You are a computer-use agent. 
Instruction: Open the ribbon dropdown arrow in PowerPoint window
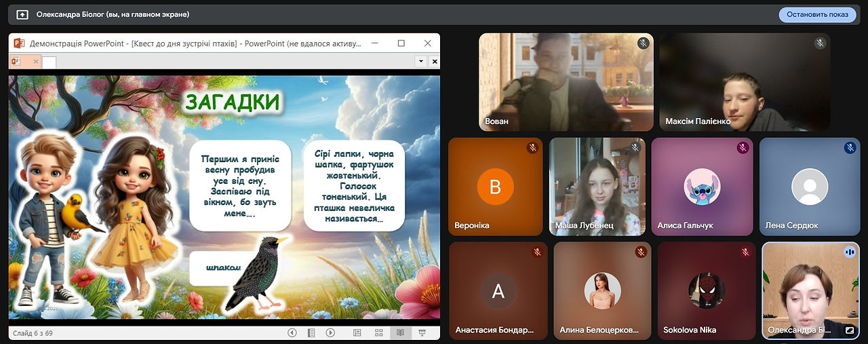(x=421, y=61)
